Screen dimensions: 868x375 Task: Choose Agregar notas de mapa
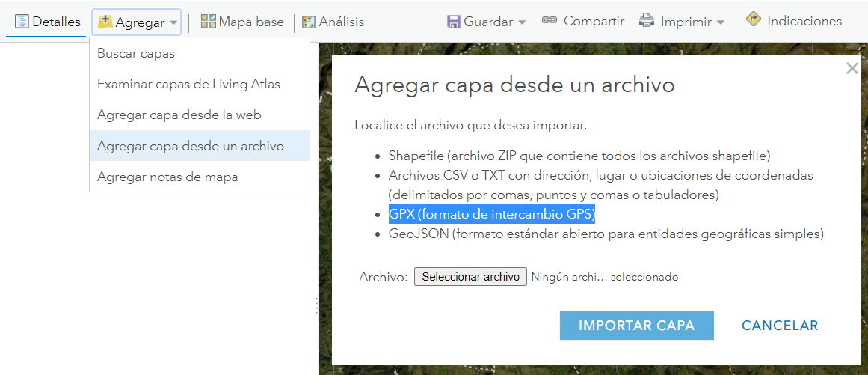coord(167,177)
